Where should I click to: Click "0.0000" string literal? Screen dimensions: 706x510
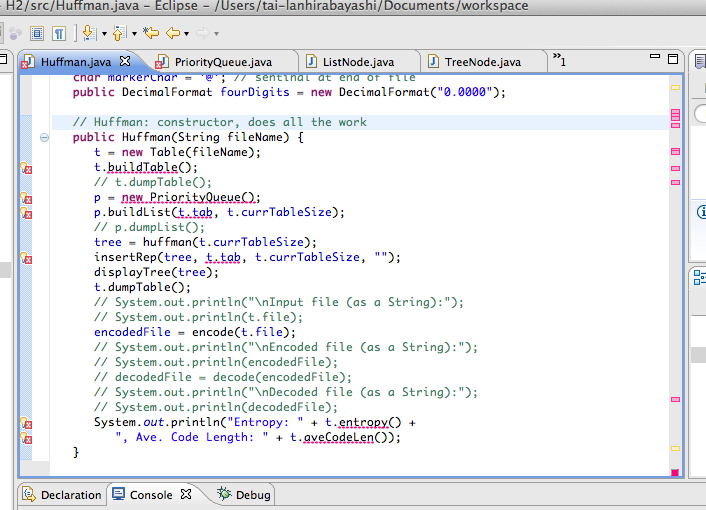tap(464, 92)
